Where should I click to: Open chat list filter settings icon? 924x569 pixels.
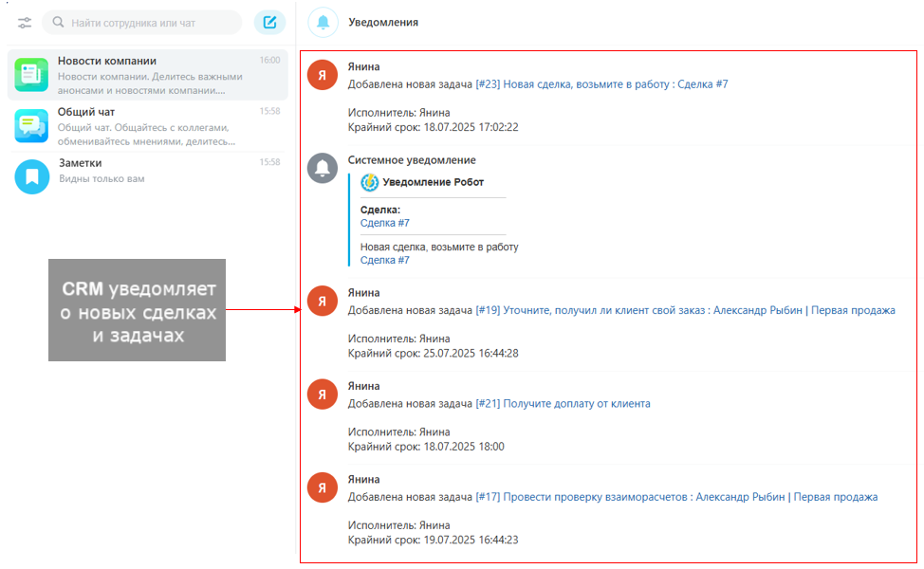(x=25, y=22)
